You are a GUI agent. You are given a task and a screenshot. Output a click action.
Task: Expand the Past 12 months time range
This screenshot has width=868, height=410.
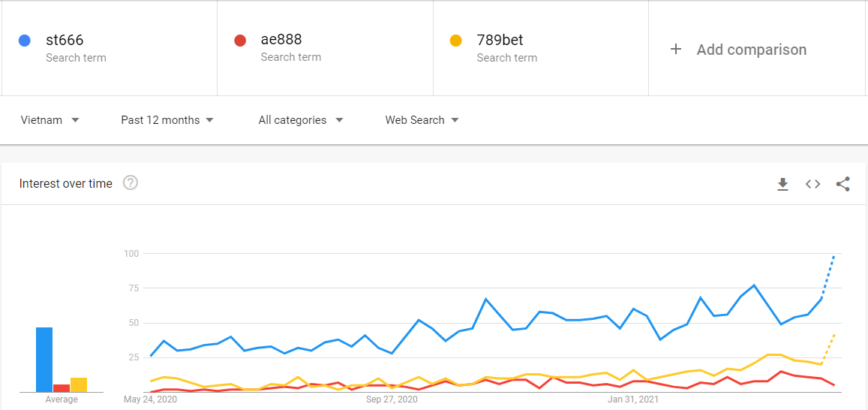click(x=167, y=120)
